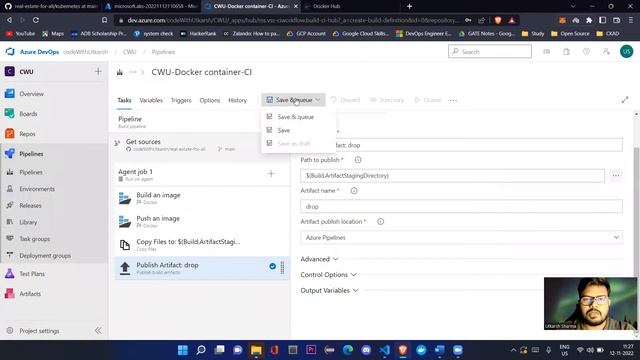640x360 pixels.
Task: Toggle the Save & queue dropdown button
Action: click(293, 100)
